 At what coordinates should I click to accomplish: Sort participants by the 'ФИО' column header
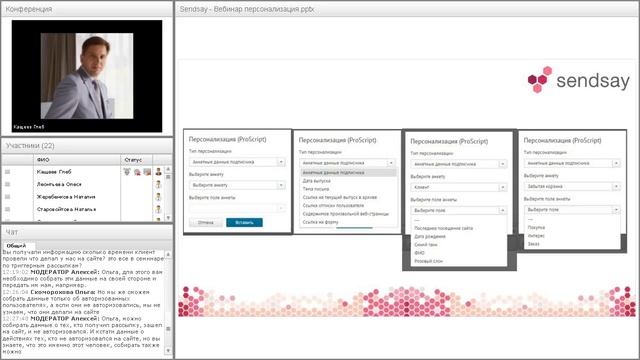click(x=77, y=160)
